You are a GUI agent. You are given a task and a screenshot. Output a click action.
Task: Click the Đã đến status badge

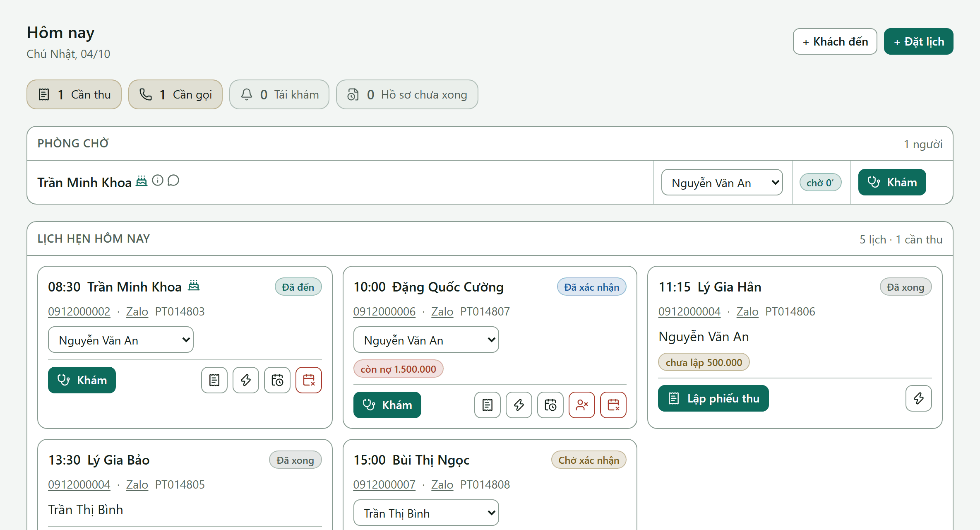point(298,287)
